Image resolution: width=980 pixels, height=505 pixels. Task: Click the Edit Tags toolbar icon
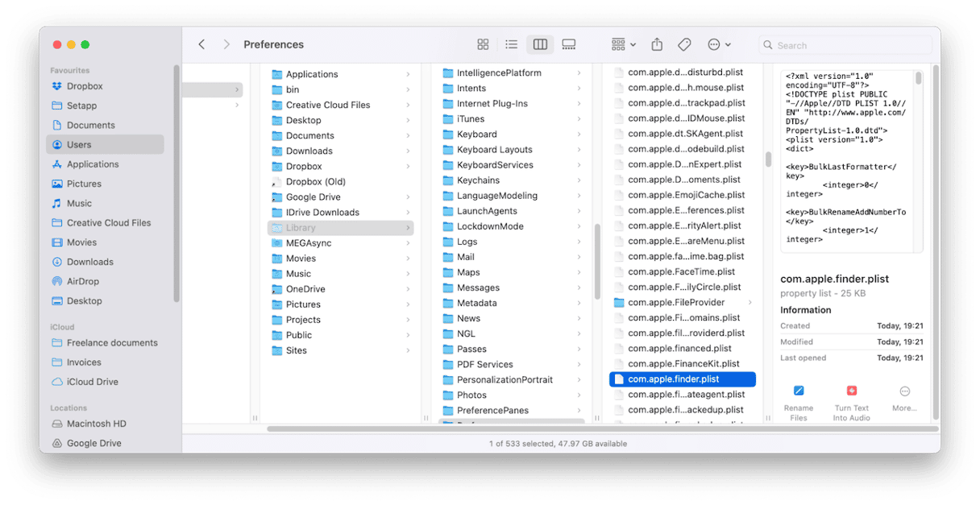[x=684, y=44]
